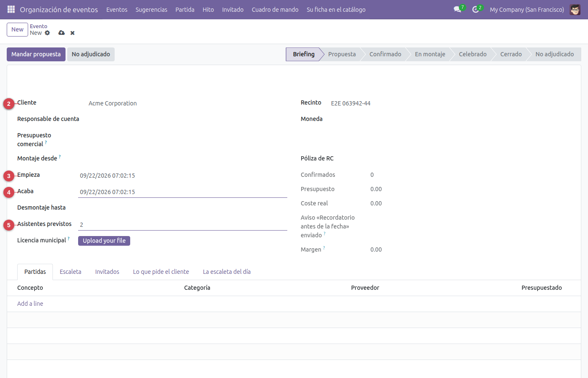Viewport: 588px width, 378px height.
Task: Open the Cuadro de mando menu
Action: [275, 9]
